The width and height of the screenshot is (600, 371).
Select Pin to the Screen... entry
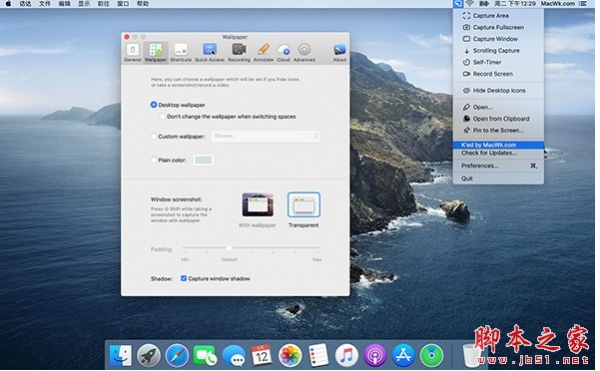click(498, 130)
